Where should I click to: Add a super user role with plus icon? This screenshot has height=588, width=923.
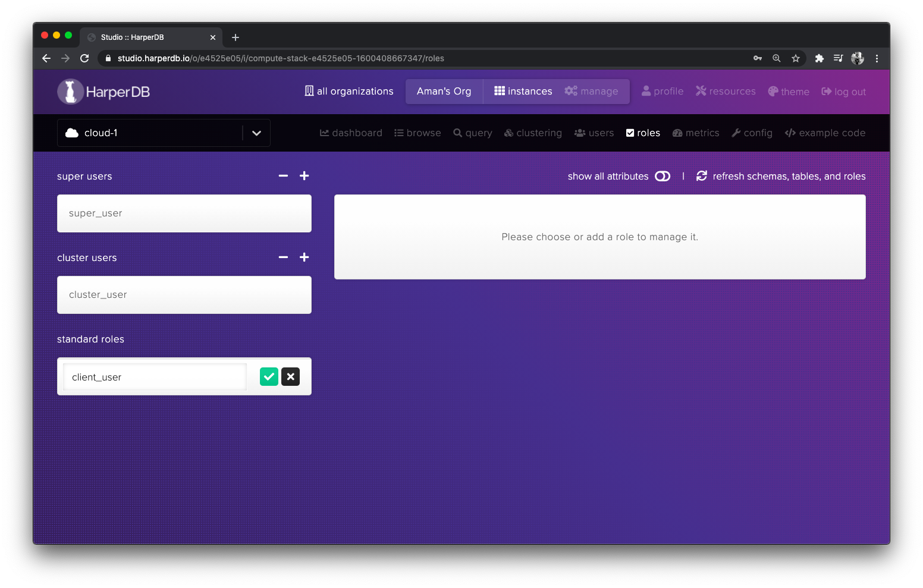coord(304,176)
